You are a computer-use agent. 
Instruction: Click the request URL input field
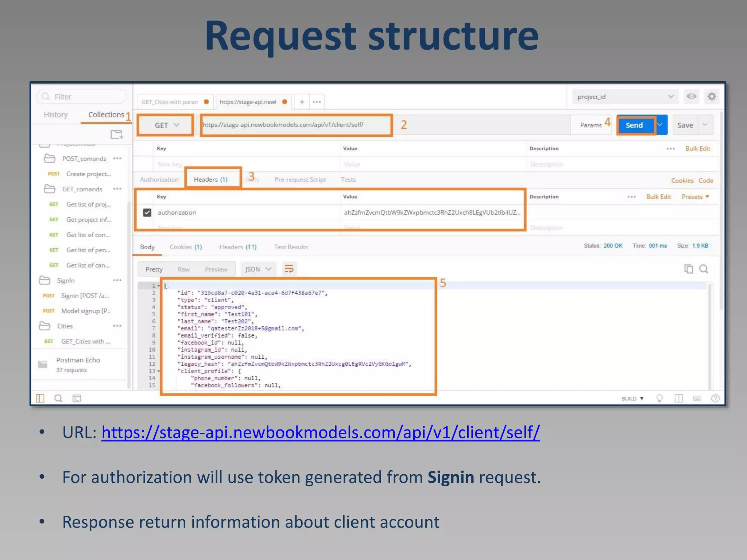tap(296, 125)
